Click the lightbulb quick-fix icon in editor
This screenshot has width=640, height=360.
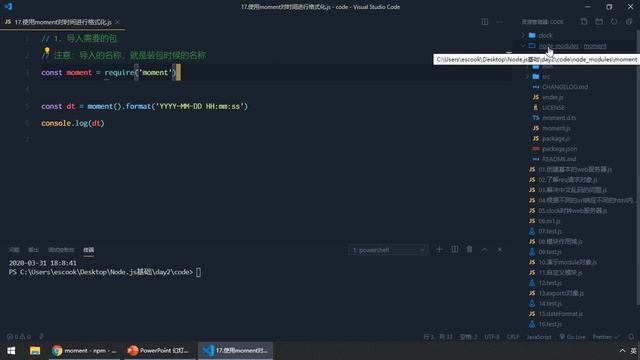click(x=47, y=51)
